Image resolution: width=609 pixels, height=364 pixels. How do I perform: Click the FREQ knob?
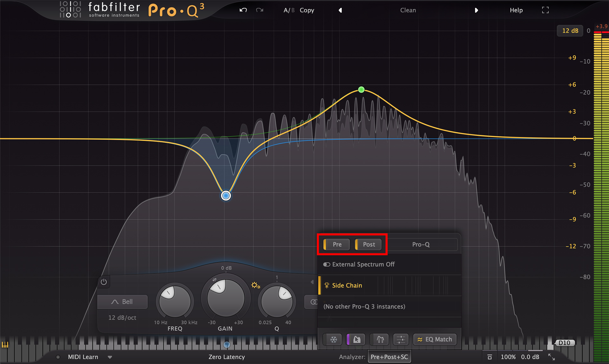[x=175, y=301]
